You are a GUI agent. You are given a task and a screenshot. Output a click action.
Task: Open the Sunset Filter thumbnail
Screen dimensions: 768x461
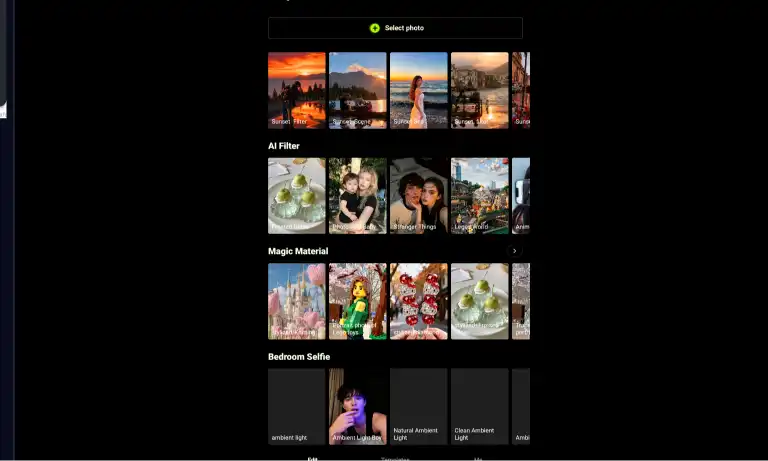click(x=297, y=90)
